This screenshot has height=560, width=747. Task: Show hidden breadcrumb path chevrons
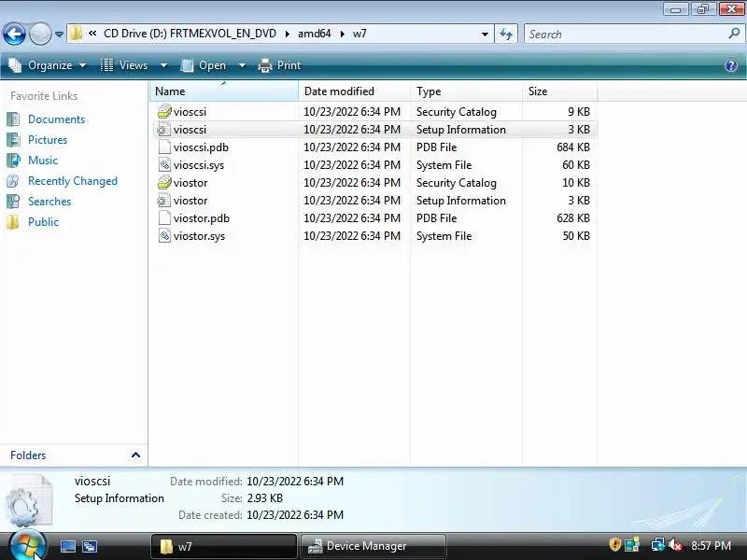tap(92, 34)
